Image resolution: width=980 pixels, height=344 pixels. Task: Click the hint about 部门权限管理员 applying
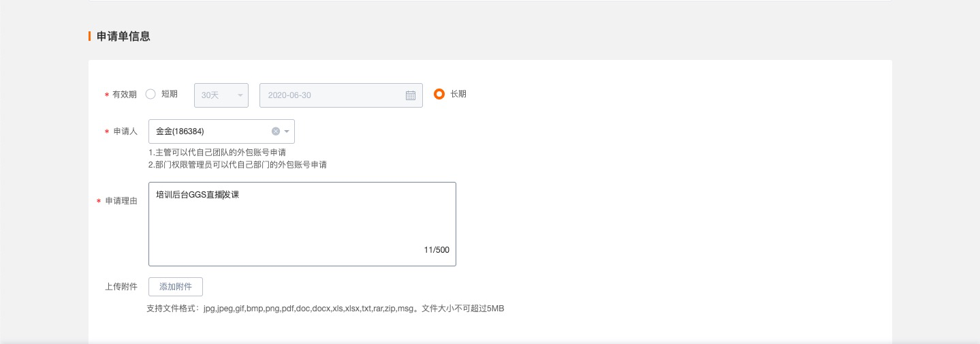tap(237, 165)
